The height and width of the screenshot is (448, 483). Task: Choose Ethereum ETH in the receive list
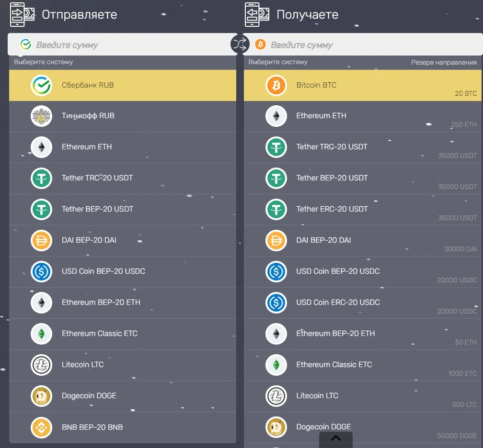click(363, 116)
